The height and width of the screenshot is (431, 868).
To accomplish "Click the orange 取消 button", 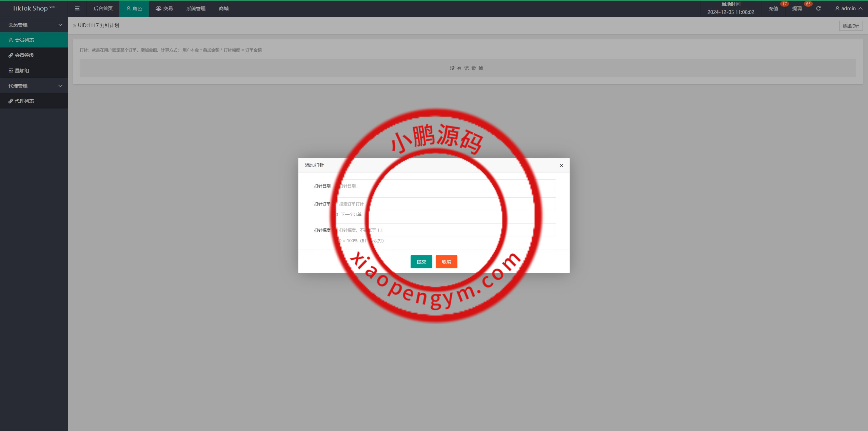I will 446,262.
